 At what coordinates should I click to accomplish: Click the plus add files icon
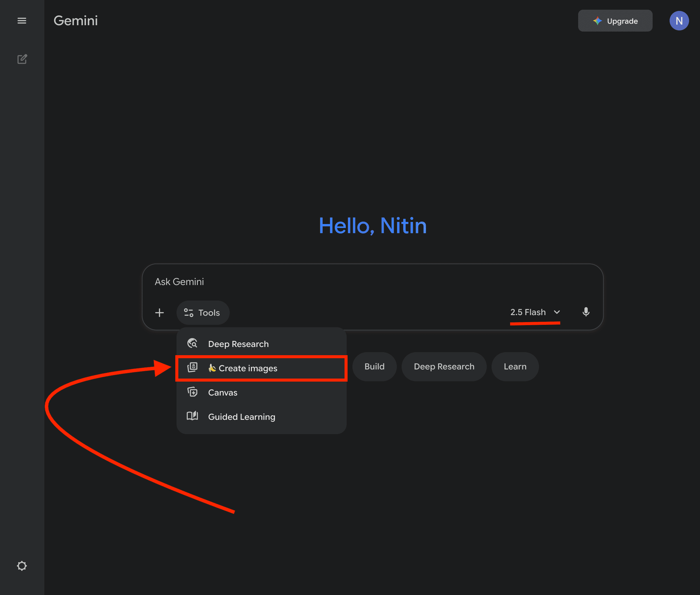click(x=159, y=313)
